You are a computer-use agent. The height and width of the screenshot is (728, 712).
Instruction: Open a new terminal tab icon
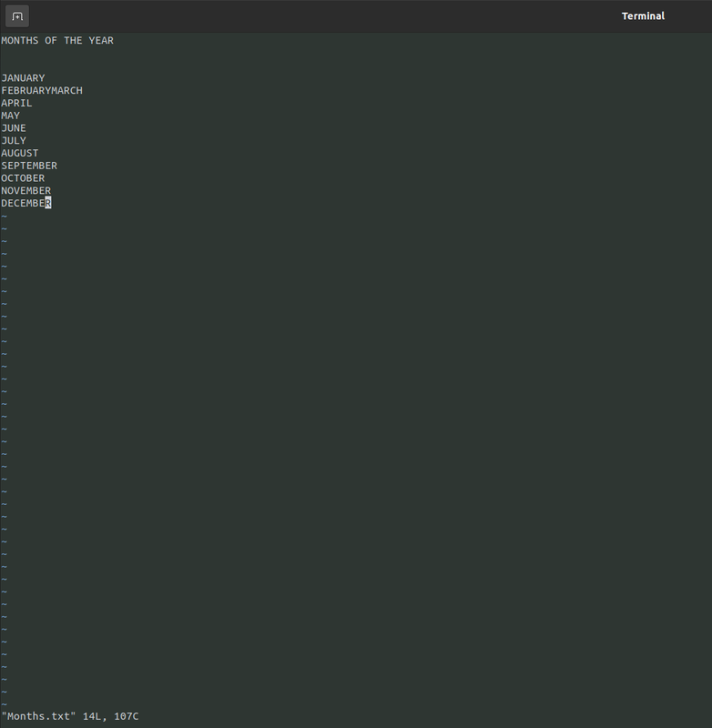click(x=17, y=16)
